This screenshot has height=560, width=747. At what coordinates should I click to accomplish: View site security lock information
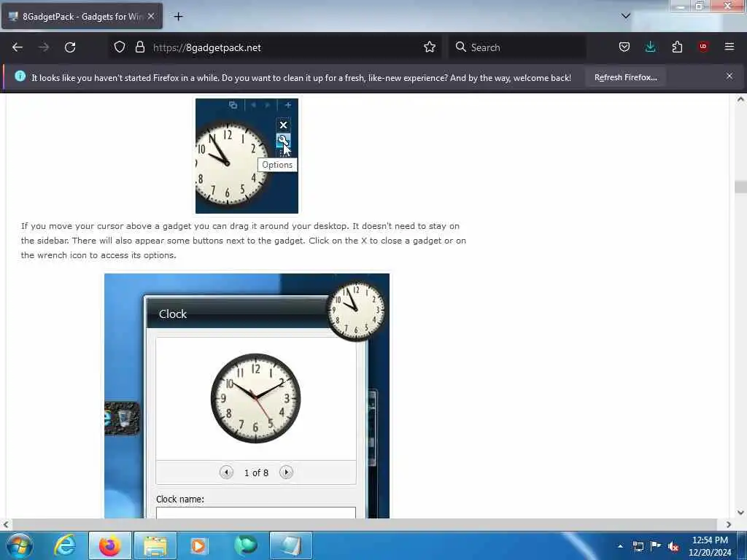(x=139, y=47)
